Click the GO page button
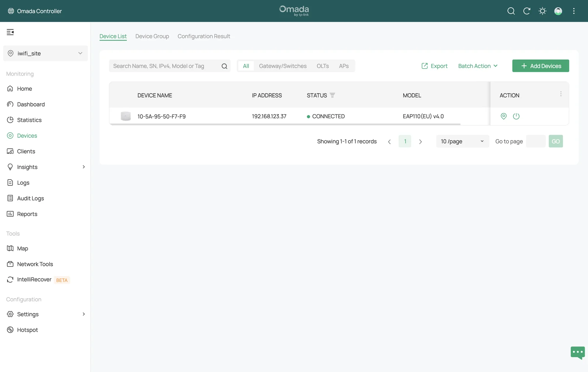Screen dimensions: 588x372 (x=556, y=141)
